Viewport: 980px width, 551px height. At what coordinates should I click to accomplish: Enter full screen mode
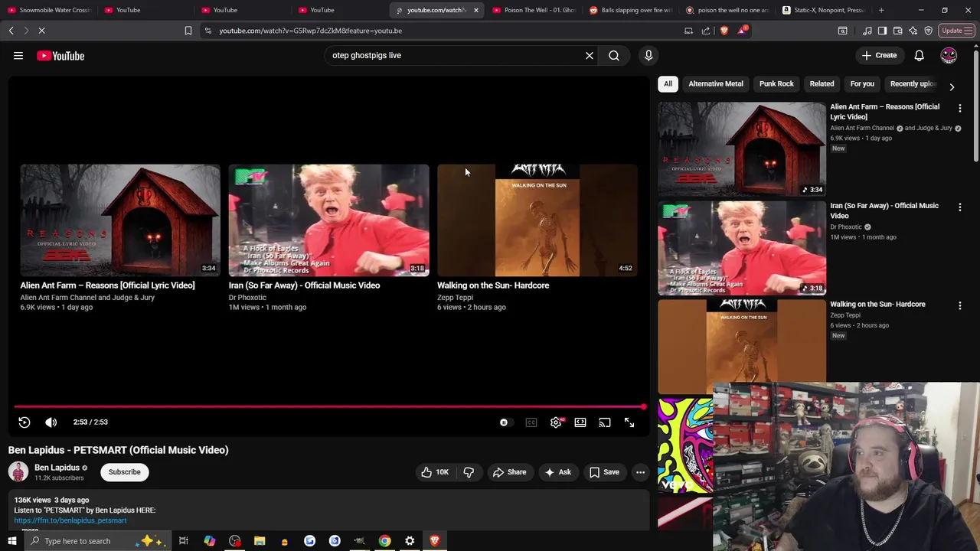click(x=629, y=422)
